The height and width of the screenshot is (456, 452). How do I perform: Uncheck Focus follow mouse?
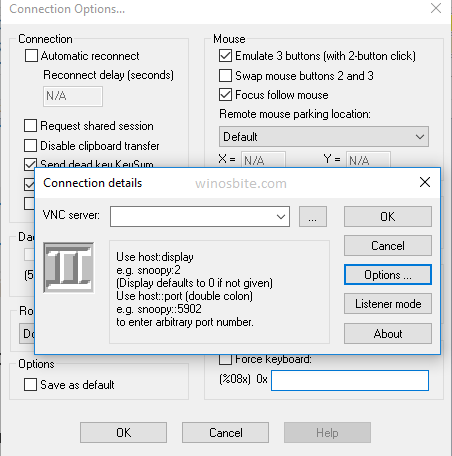pos(225,95)
